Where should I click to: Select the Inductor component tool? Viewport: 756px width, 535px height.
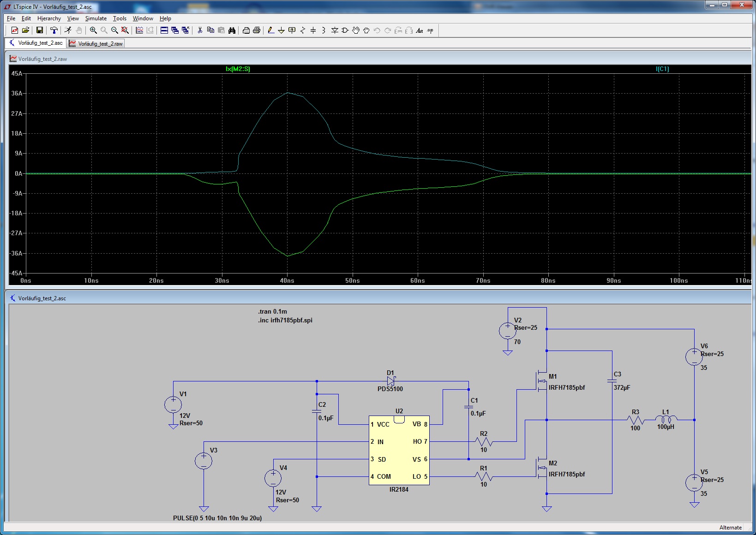click(x=324, y=30)
